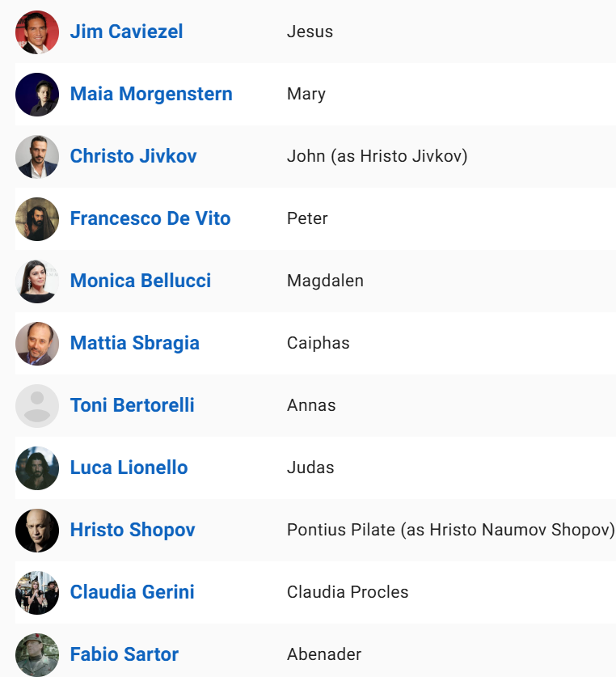Follow the Christo Jivkov link

pos(133,156)
